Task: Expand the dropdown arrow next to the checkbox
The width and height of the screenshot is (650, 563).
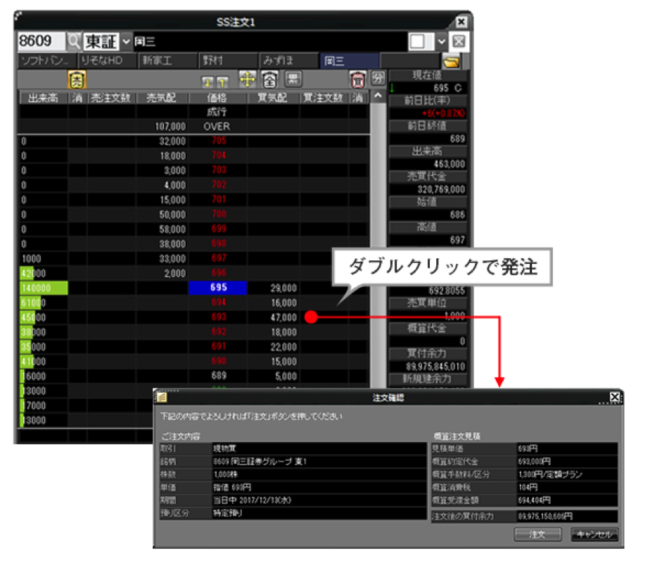Action: (x=441, y=42)
